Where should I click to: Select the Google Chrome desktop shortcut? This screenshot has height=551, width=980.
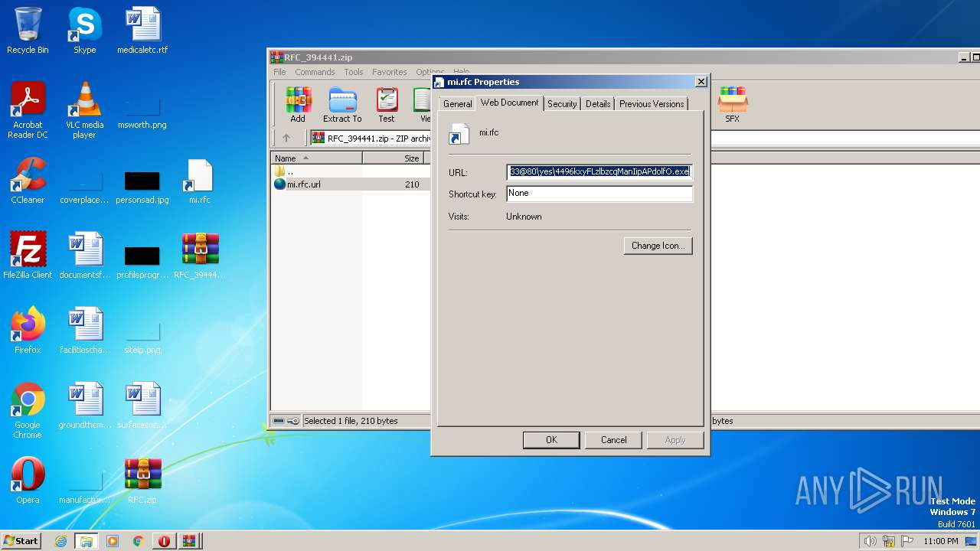28,410
